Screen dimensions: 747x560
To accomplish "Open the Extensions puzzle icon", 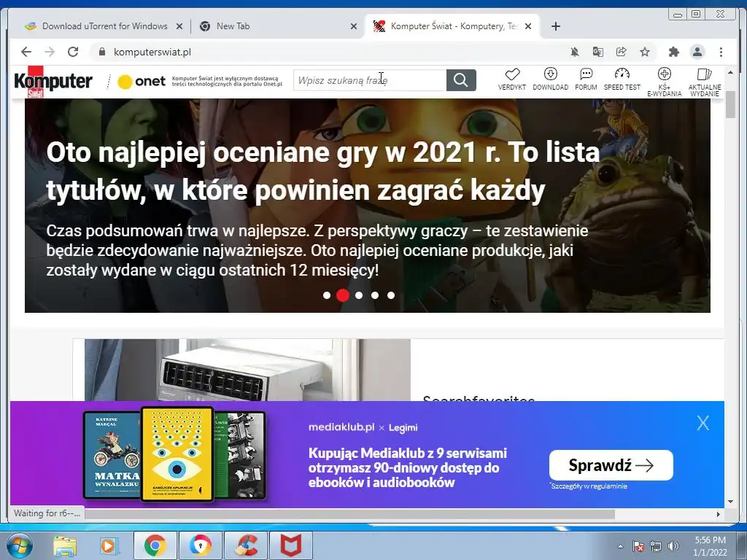I will click(673, 52).
